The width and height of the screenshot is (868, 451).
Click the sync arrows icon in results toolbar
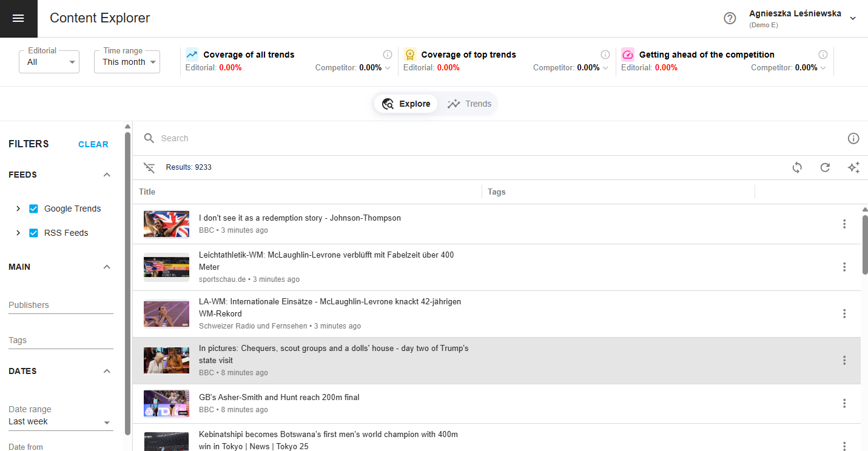tap(797, 168)
